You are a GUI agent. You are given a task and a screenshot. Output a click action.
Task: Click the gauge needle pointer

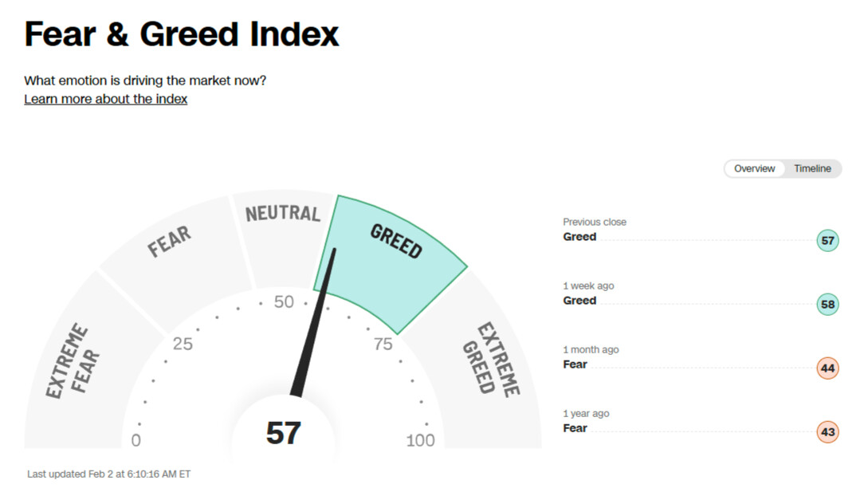pyautogui.click(x=314, y=322)
